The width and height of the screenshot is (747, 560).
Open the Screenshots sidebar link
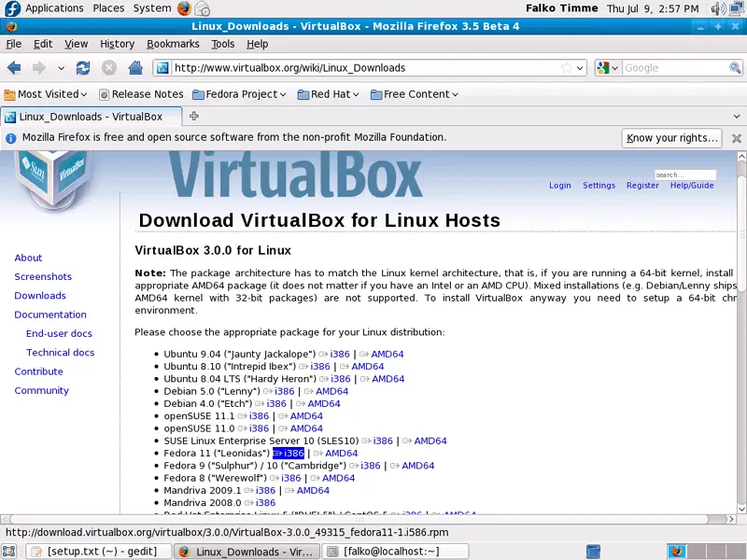[43, 276]
